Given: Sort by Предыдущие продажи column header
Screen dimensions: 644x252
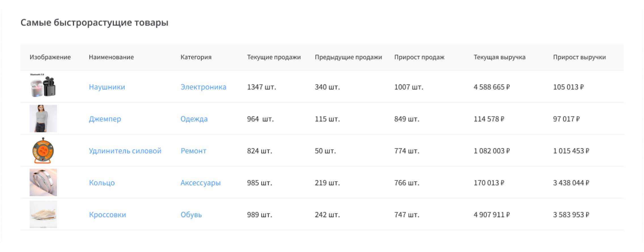Looking at the screenshot, I should point(348,57).
